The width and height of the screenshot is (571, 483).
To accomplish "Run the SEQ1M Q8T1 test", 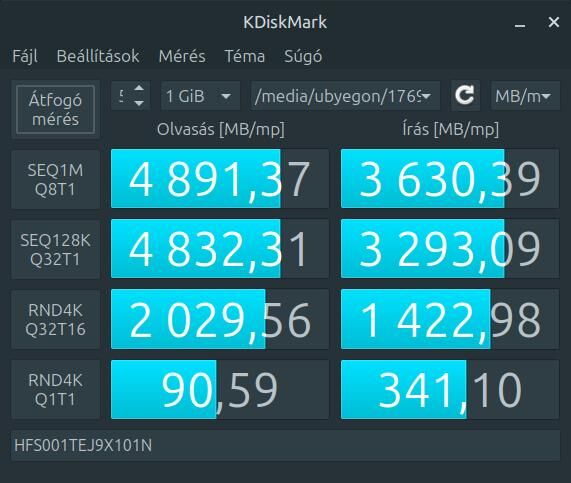I will click(x=55, y=180).
